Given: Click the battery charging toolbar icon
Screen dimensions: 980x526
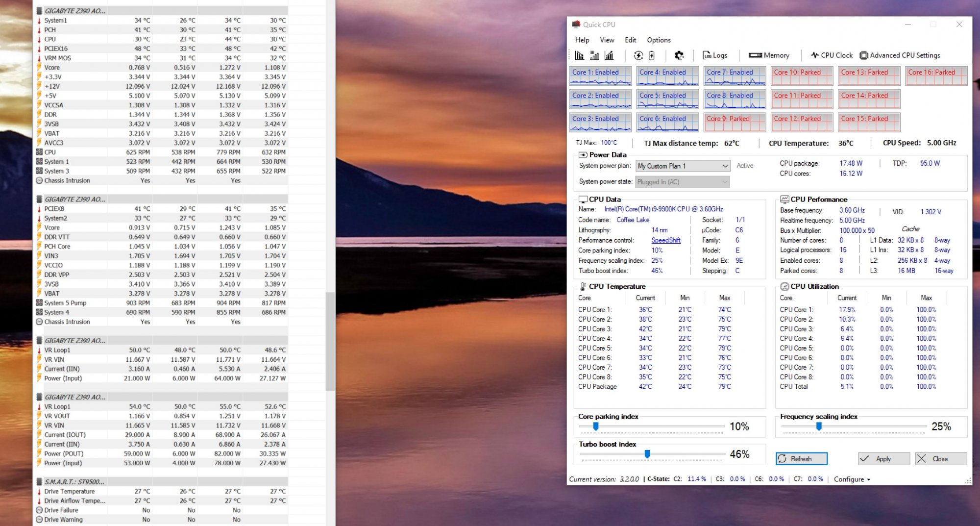Looking at the screenshot, I should tap(652, 55).
